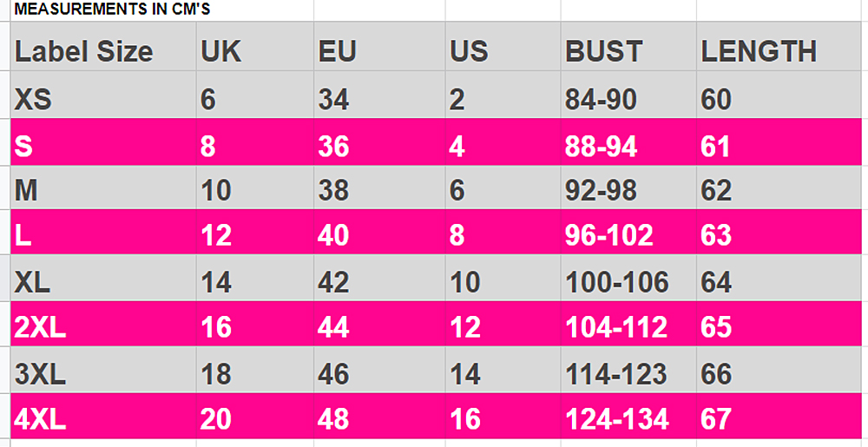Click the EU size 36 cell
This screenshot has width=868, height=447.
pyautogui.click(x=333, y=146)
